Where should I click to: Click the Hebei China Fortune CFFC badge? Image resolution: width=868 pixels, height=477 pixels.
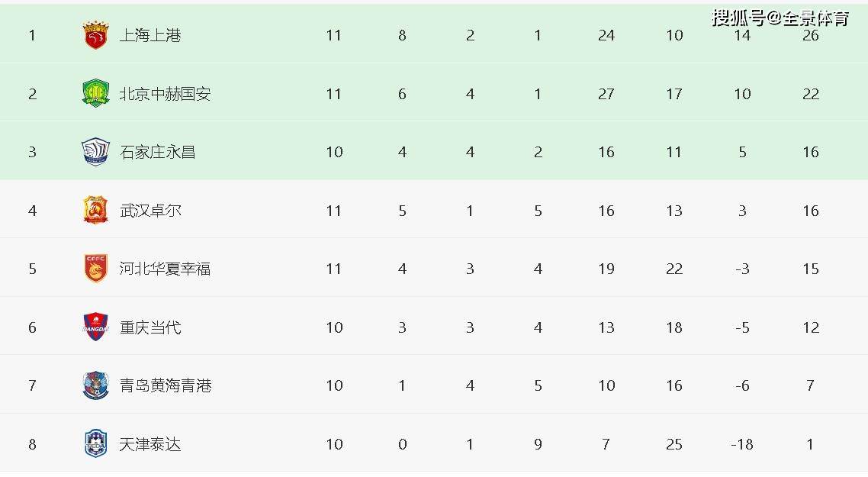(x=95, y=269)
